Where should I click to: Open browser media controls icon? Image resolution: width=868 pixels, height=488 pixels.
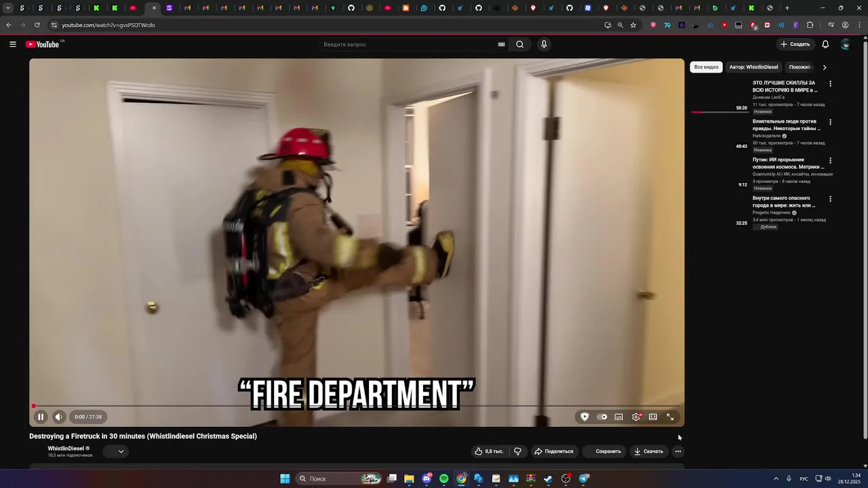click(831, 25)
